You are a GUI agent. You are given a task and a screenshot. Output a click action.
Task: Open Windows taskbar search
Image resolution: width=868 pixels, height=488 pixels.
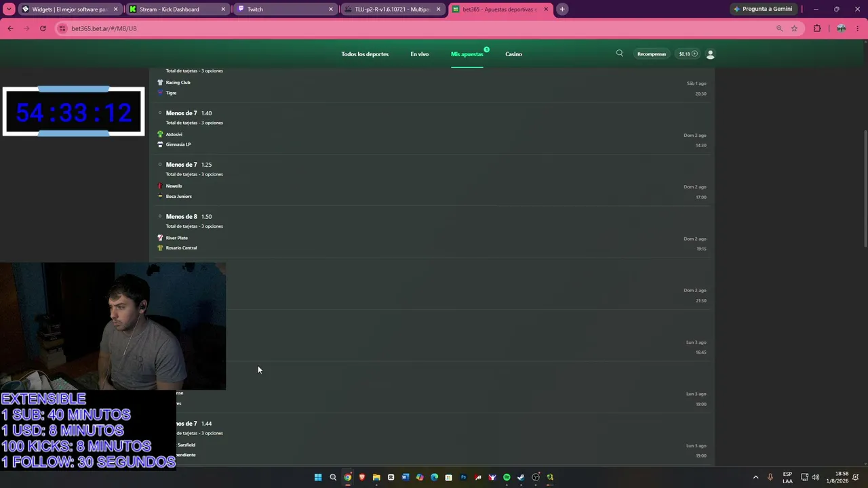pyautogui.click(x=333, y=477)
